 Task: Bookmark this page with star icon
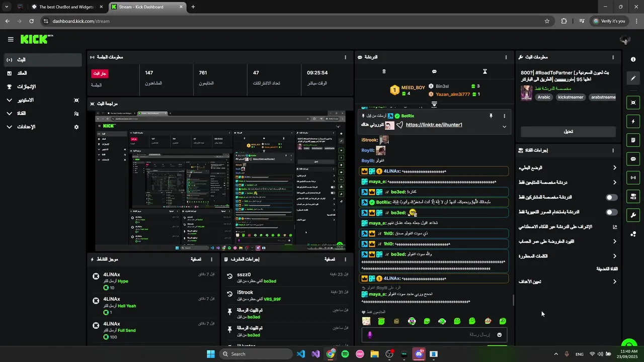(x=547, y=21)
